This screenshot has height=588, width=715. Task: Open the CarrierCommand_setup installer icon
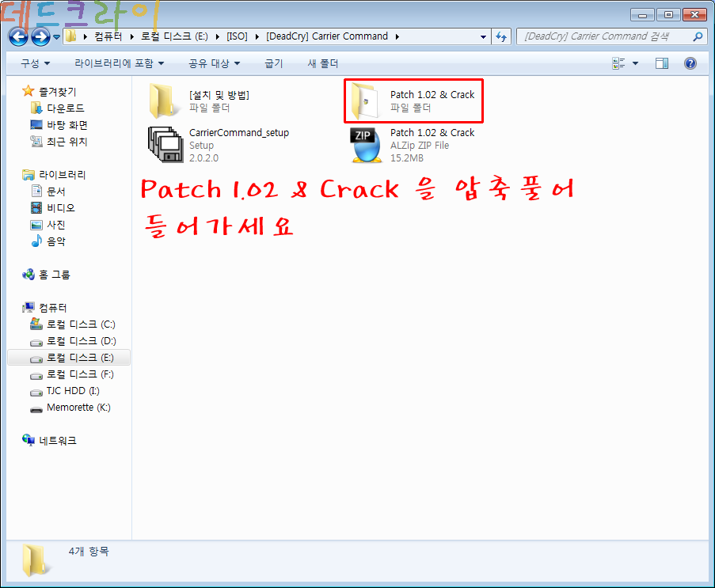165,145
